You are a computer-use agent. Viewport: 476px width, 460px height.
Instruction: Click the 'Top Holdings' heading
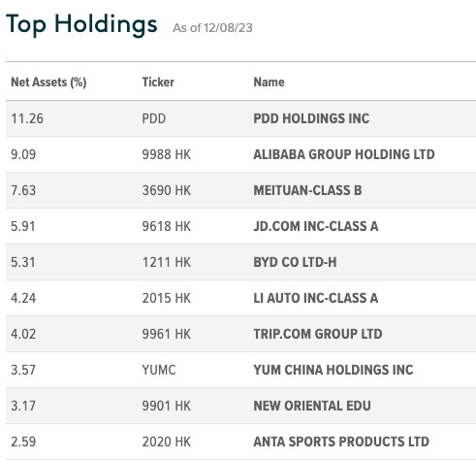tap(81, 25)
